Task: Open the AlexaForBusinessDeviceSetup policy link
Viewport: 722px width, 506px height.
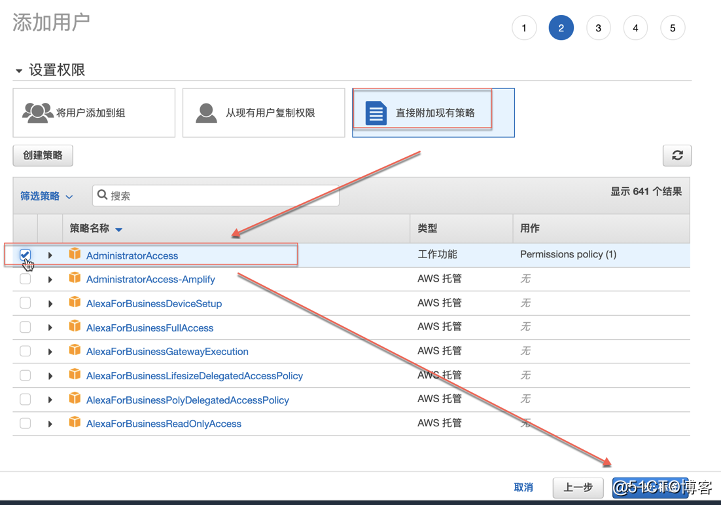Action: (154, 304)
